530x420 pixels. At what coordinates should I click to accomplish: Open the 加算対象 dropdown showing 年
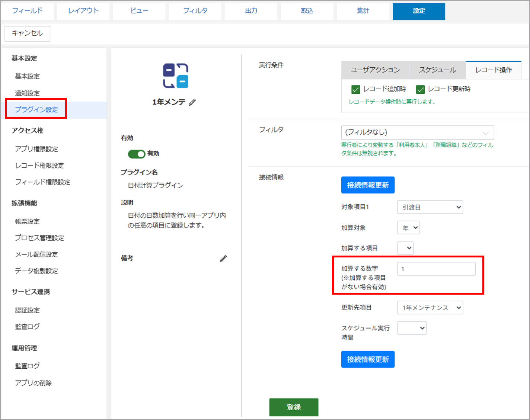[x=409, y=228]
